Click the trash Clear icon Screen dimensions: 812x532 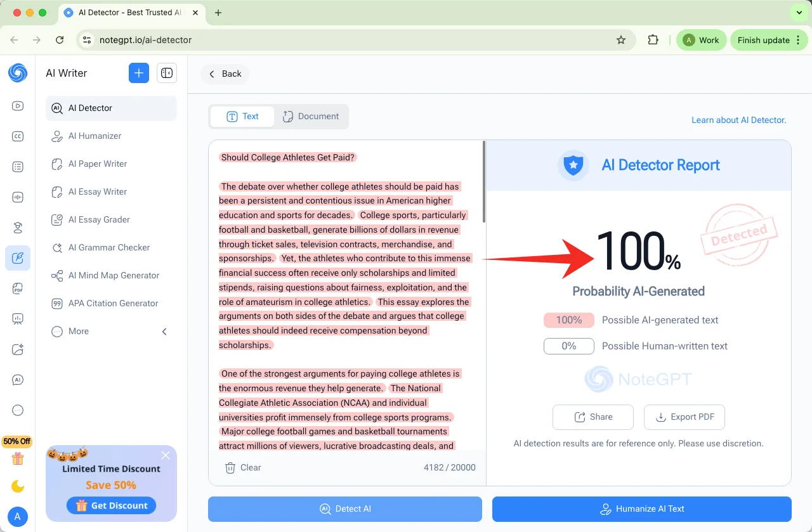[x=230, y=467]
